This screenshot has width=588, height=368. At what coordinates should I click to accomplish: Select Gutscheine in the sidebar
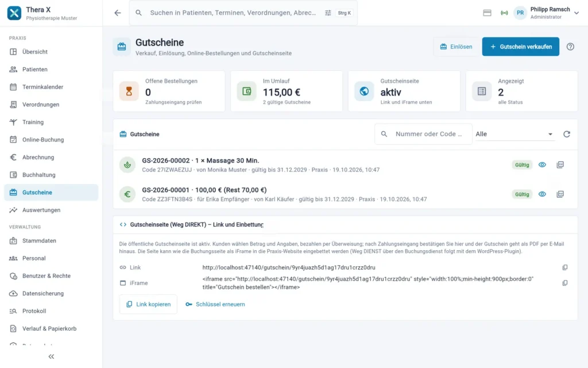[51, 192]
